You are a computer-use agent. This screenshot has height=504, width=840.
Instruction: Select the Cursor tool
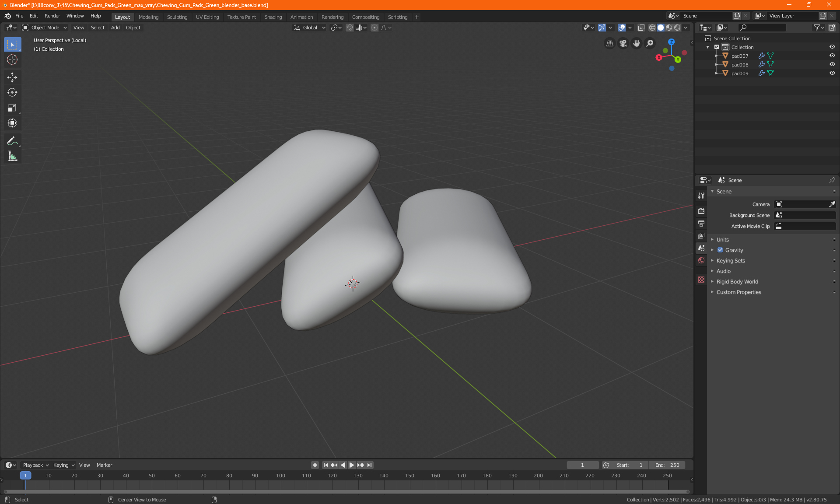12,59
